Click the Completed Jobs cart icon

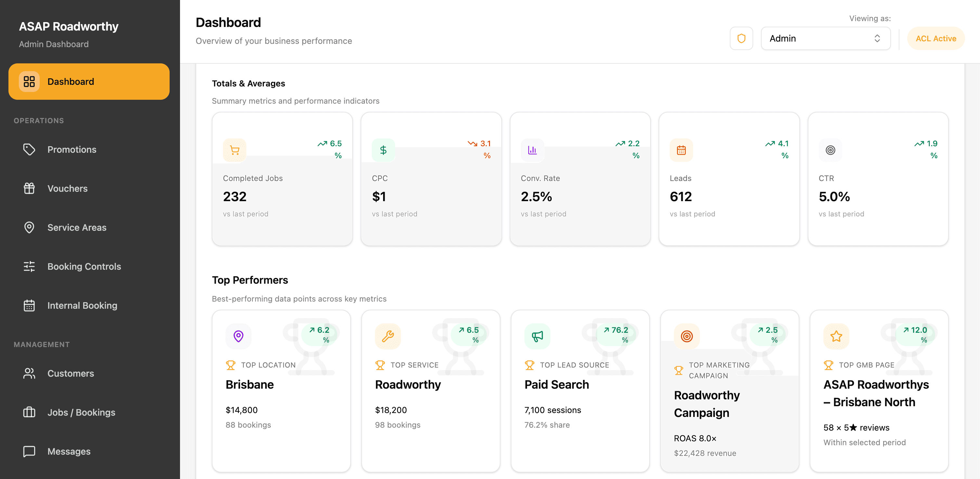(235, 150)
